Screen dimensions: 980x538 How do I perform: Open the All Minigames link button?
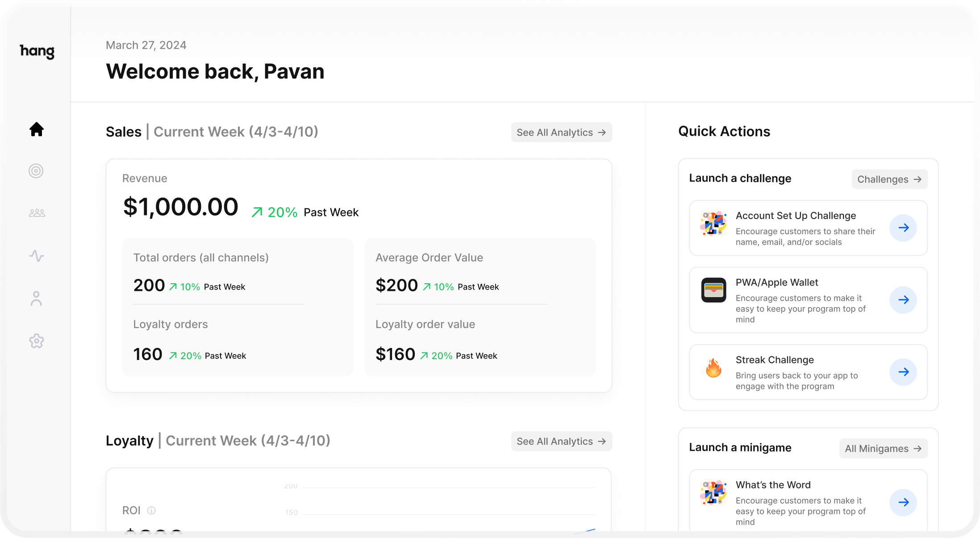click(883, 448)
